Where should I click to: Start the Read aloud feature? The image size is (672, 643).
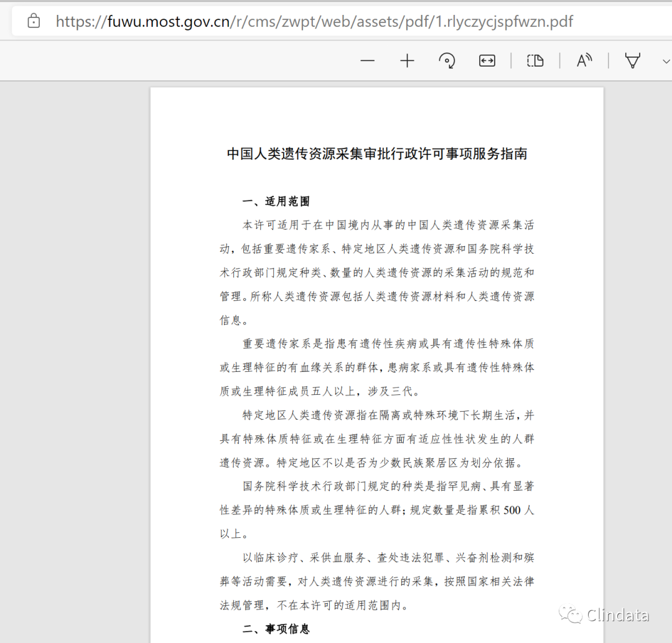(584, 61)
